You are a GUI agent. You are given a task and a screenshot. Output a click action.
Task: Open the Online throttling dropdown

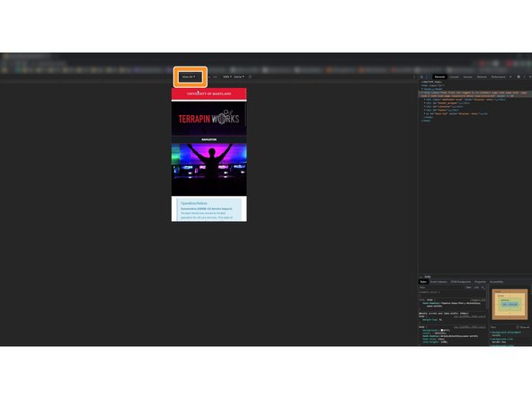coord(238,77)
